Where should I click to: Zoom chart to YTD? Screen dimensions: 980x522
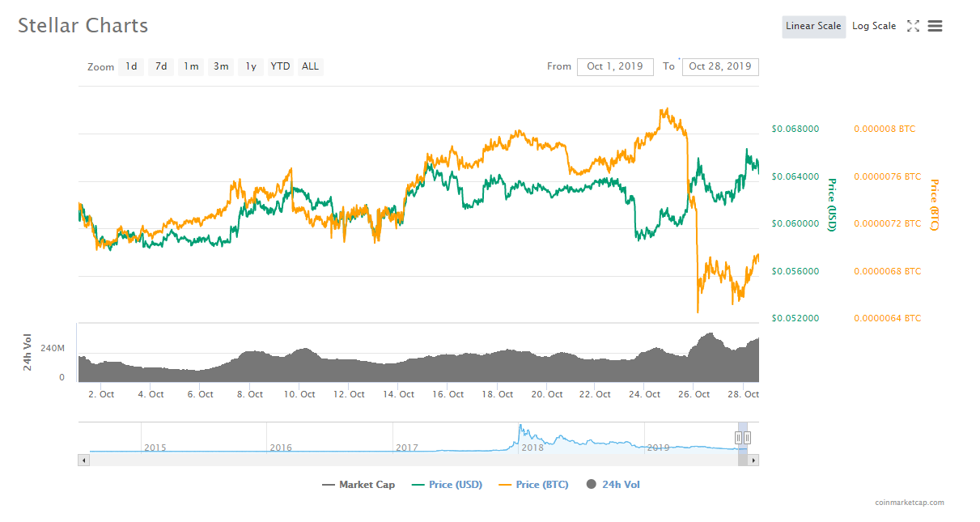[280, 66]
